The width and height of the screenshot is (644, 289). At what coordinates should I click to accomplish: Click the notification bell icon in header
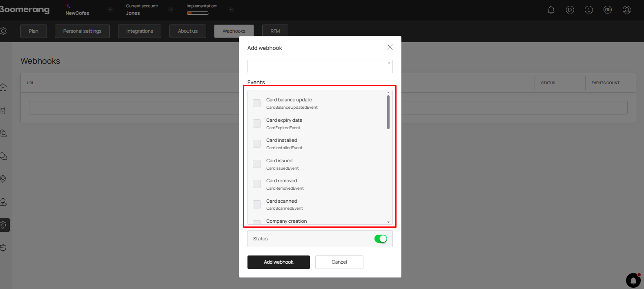[x=551, y=10]
